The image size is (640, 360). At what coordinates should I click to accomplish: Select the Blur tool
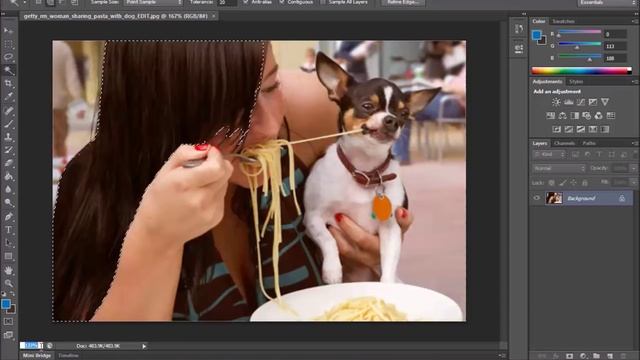(9, 189)
